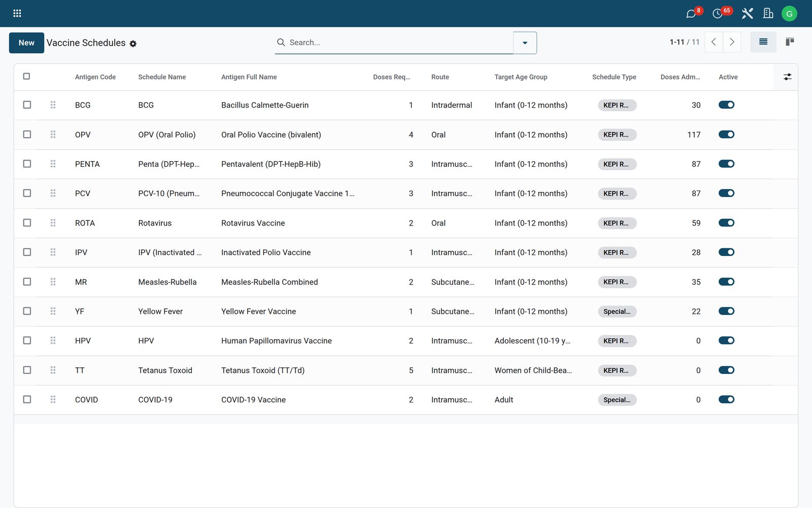The width and height of the screenshot is (812, 508).
Task: Open the user avatar G menu
Action: point(789,14)
